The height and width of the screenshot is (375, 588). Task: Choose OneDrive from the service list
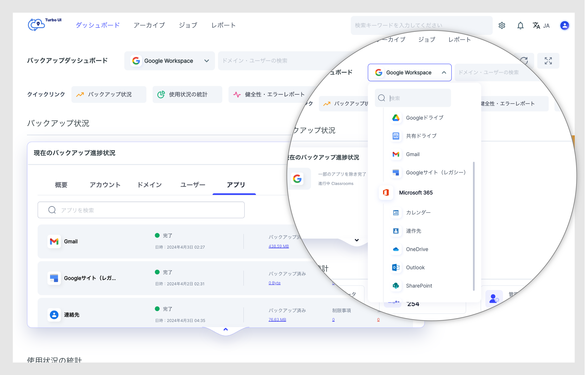[417, 249]
